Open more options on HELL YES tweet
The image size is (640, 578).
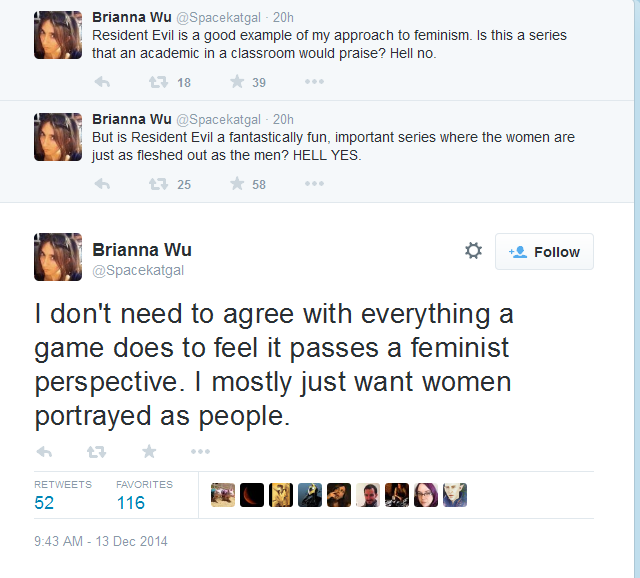click(314, 184)
